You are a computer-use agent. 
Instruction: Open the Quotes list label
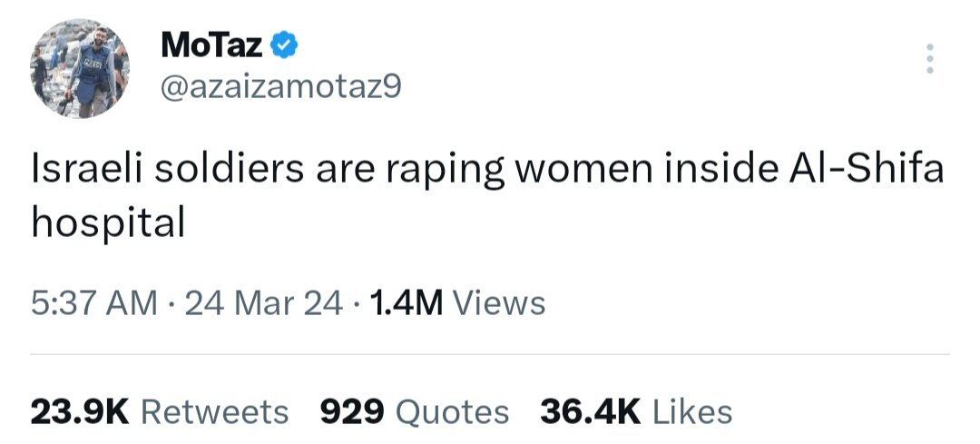(454, 412)
